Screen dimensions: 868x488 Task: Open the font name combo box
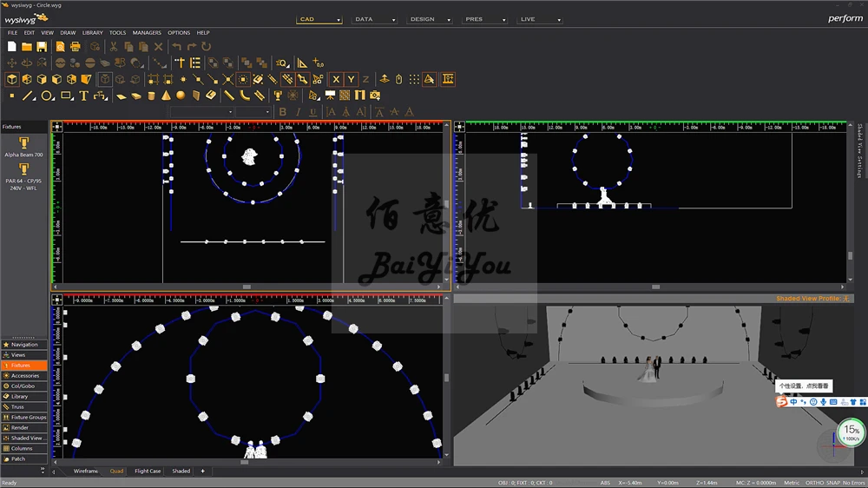201,112
